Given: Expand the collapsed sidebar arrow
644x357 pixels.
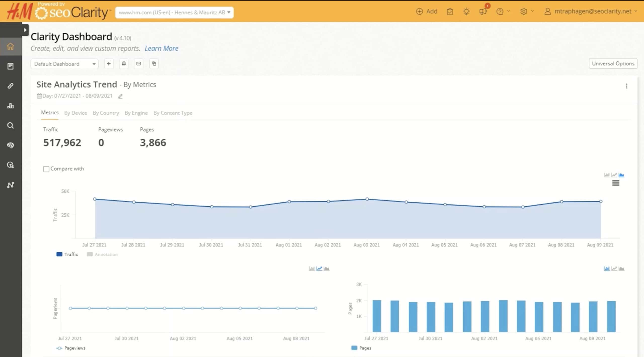Looking at the screenshot, I should (25, 30).
